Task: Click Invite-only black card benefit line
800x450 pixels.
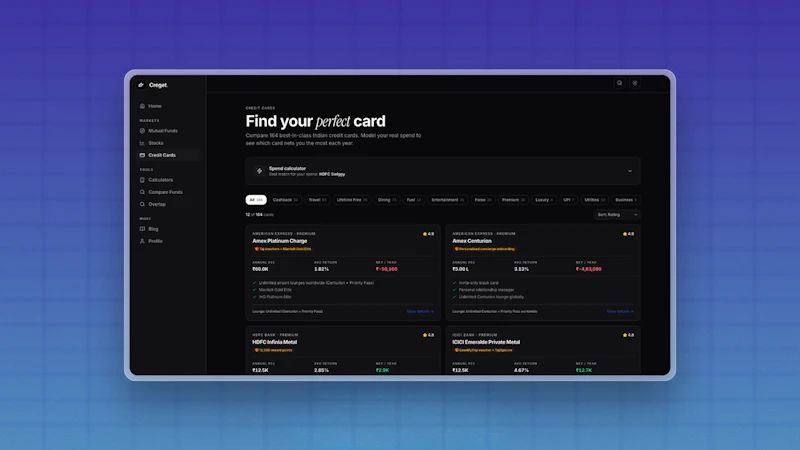Action: point(479,283)
